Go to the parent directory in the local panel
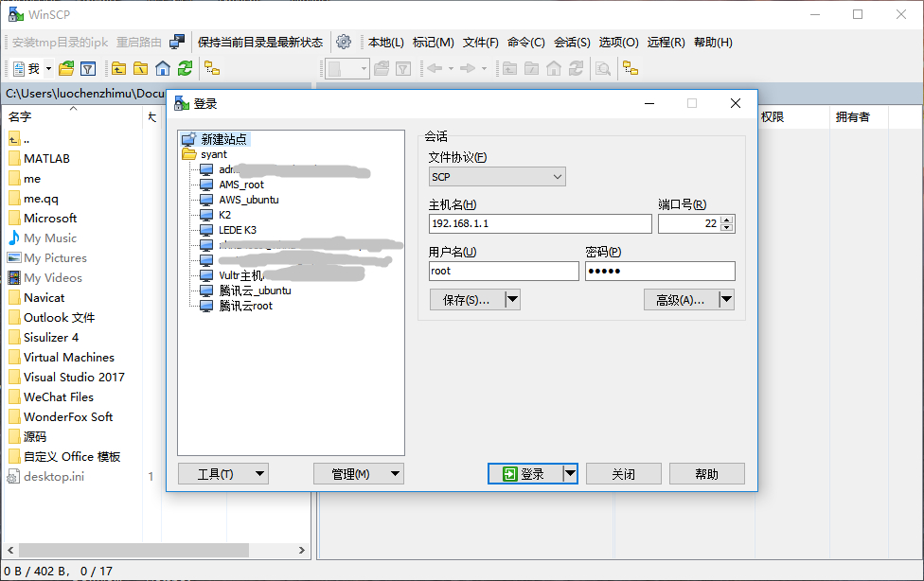The height and width of the screenshot is (581, 924). pos(119,69)
